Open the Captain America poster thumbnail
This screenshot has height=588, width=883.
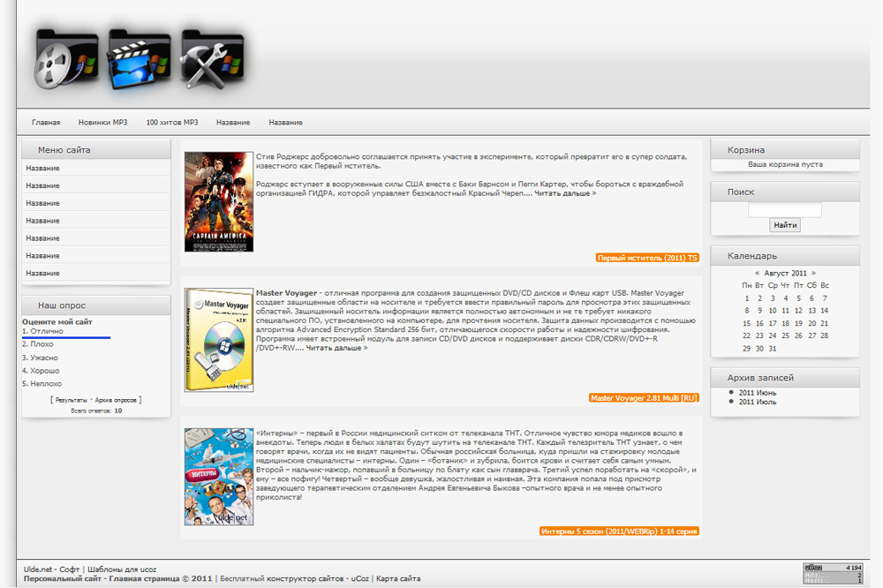[x=219, y=201]
